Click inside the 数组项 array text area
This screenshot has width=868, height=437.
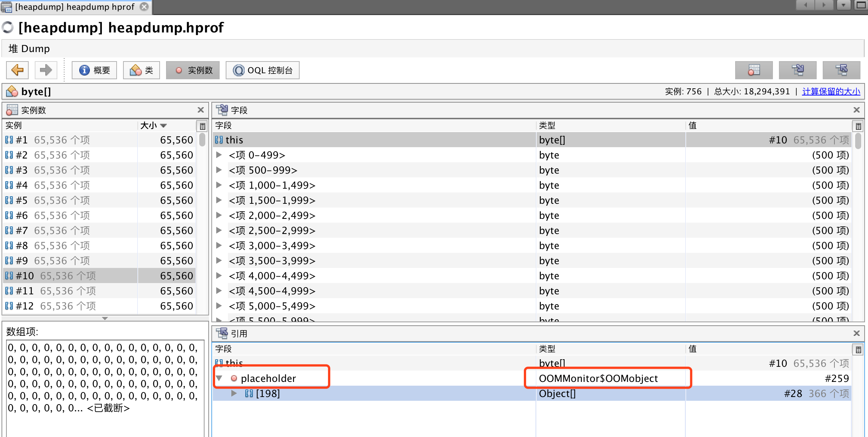pyautogui.click(x=105, y=389)
